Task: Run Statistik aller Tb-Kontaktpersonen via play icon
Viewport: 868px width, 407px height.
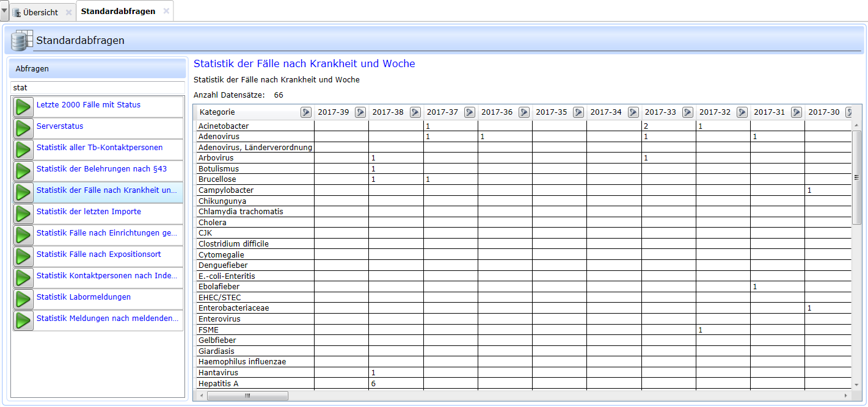Action: click(23, 150)
